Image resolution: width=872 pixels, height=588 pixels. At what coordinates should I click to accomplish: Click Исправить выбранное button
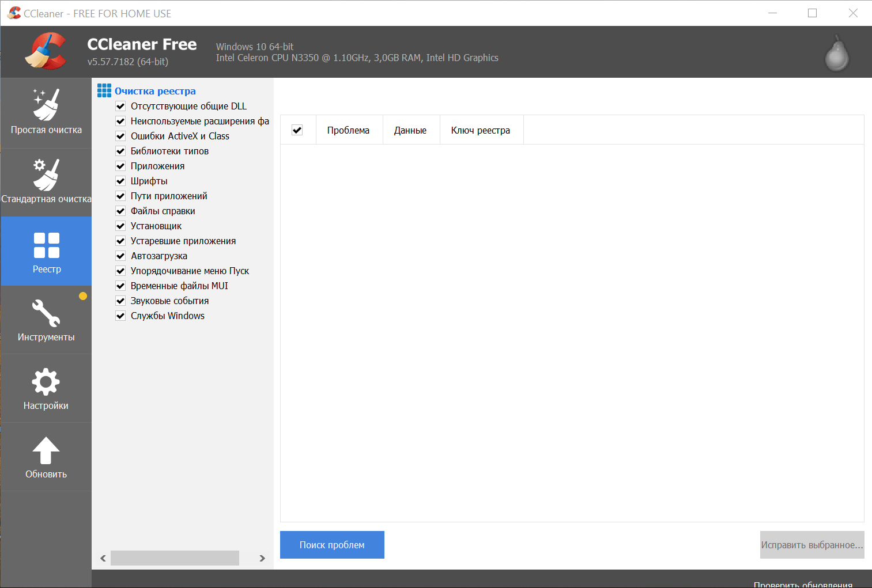pyautogui.click(x=812, y=545)
